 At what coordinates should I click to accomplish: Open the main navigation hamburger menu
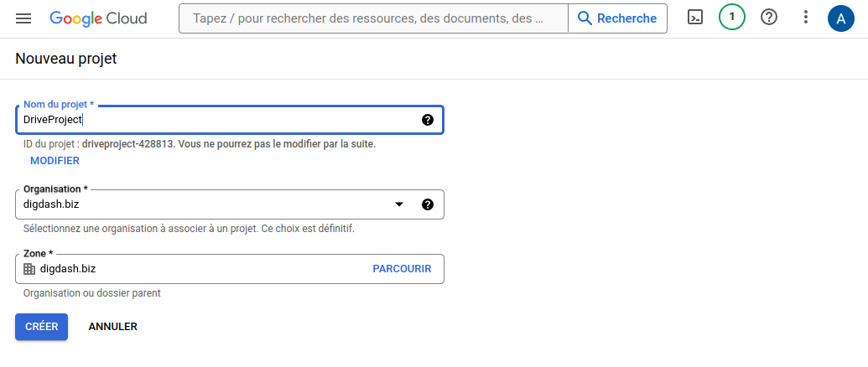point(23,18)
